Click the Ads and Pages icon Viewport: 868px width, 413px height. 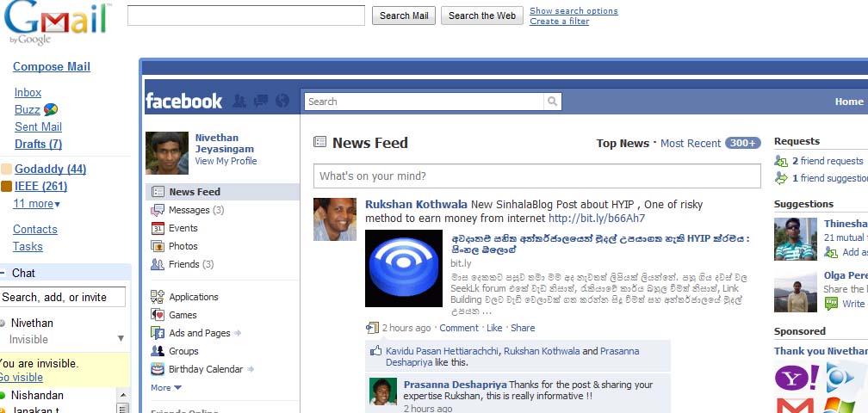pyautogui.click(x=158, y=333)
